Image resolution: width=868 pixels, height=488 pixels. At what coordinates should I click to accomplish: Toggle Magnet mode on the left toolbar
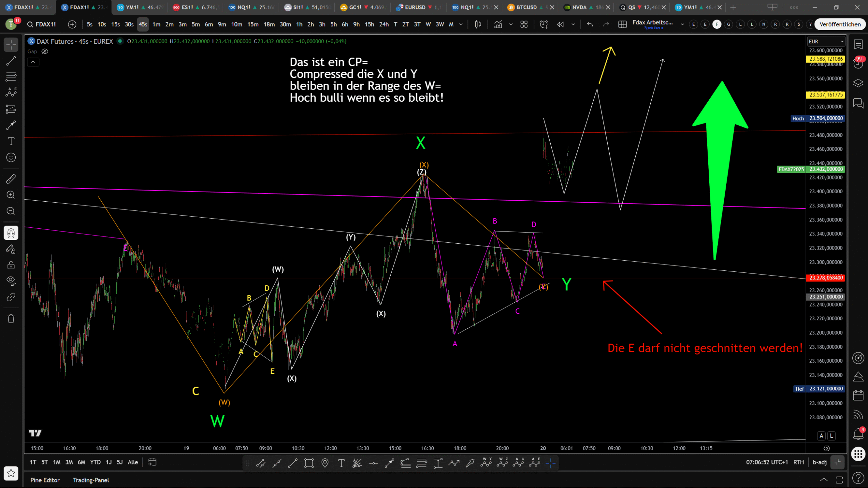pos(11,233)
